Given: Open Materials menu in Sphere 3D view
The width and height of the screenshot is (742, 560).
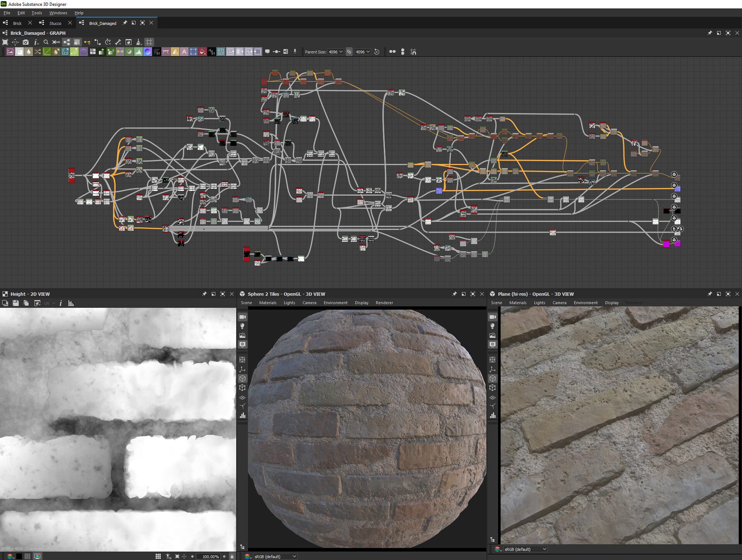Looking at the screenshot, I should pyautogui.click(x=268, y=303).
